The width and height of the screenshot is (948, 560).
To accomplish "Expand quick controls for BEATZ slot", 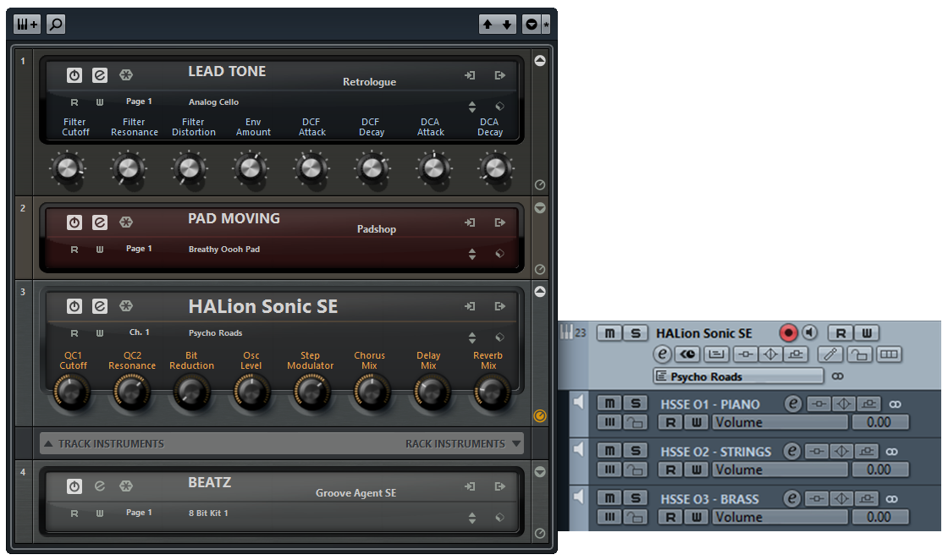I will point(540,472).
